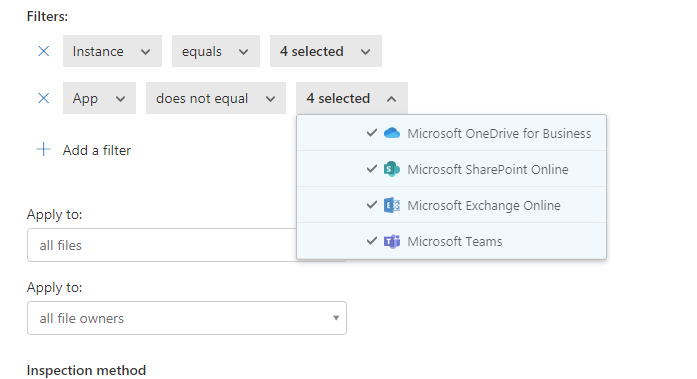Uncheck Microsoft SharePoint Online checkmark
Screen dimensions: 697x379
(372, 169)
